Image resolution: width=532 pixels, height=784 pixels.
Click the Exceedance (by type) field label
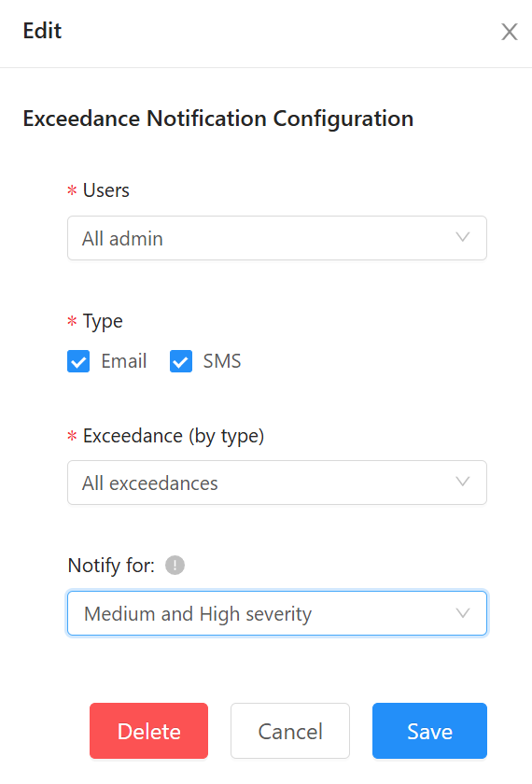tap(174, 437)
